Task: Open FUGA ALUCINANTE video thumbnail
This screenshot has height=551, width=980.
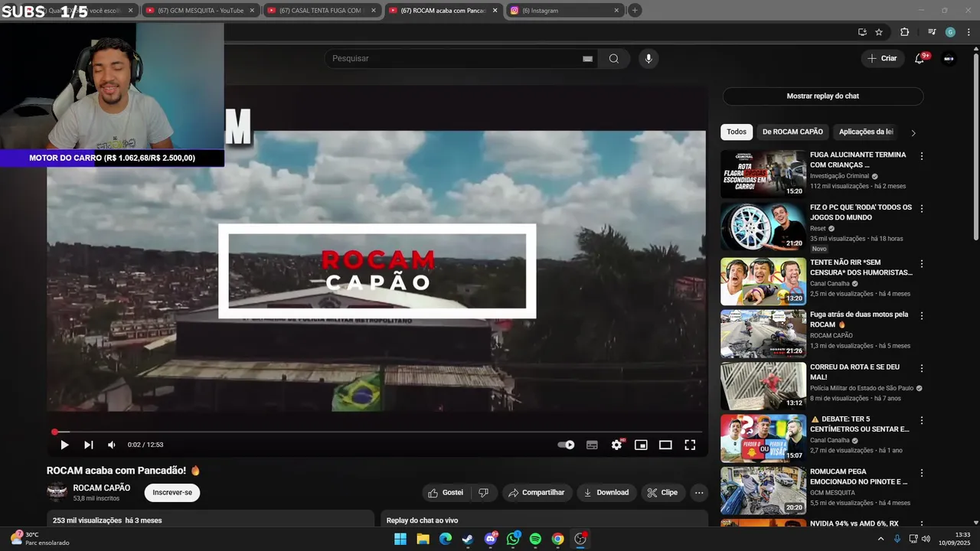Action: [763, 174]
